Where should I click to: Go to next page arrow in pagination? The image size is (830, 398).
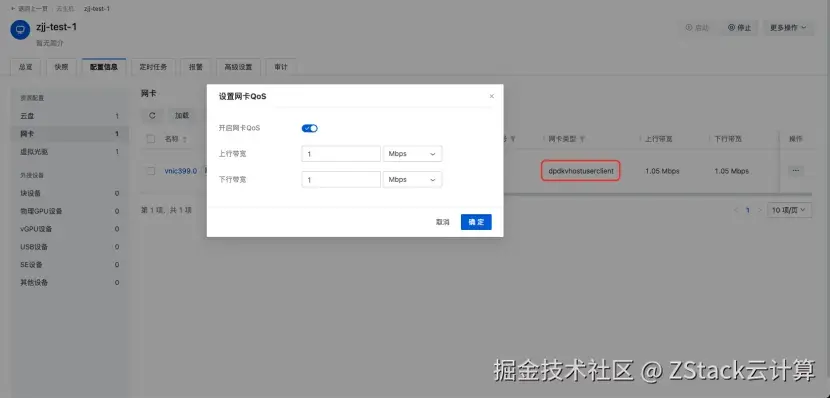pos(760,210)
